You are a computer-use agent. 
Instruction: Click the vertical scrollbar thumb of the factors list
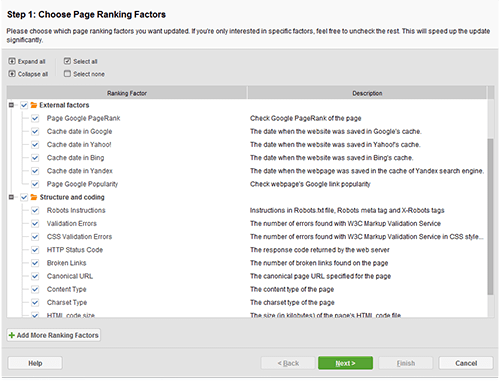click(x=490, y=217)
